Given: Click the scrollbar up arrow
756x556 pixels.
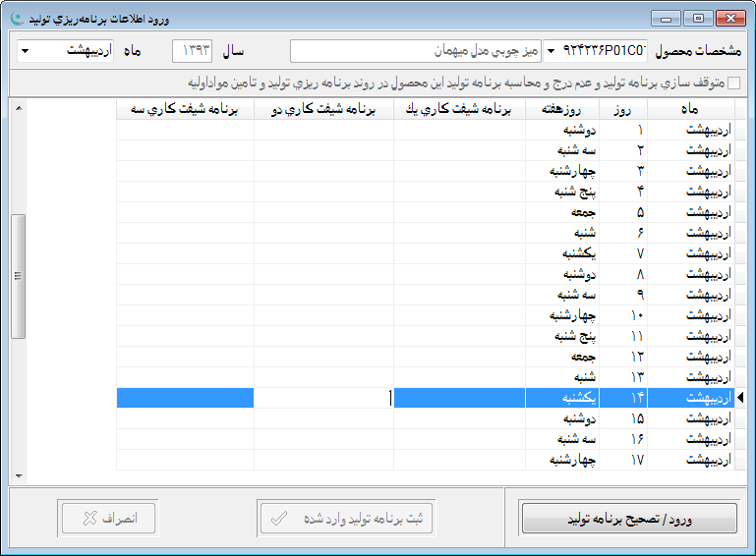Looking at the screenshot, I should tap(17, 106).
